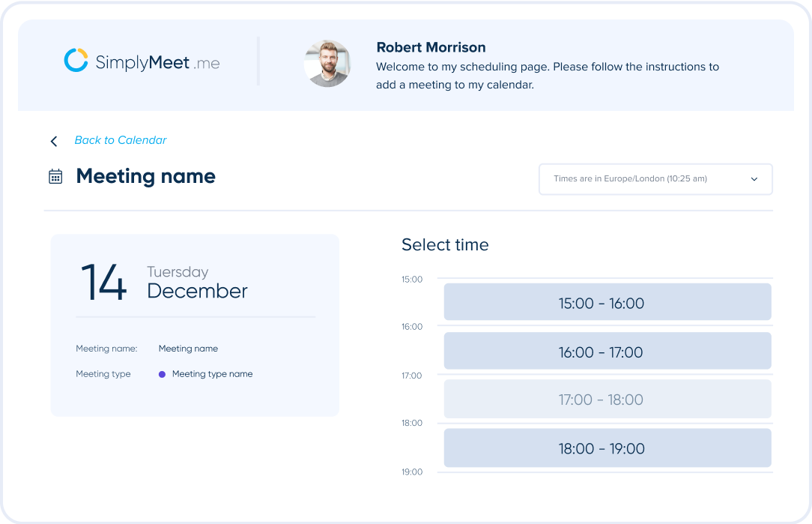Select the 18:00 - 19:00 time slot
Viewport: 812px width, 524px height.
click(608, 448)
